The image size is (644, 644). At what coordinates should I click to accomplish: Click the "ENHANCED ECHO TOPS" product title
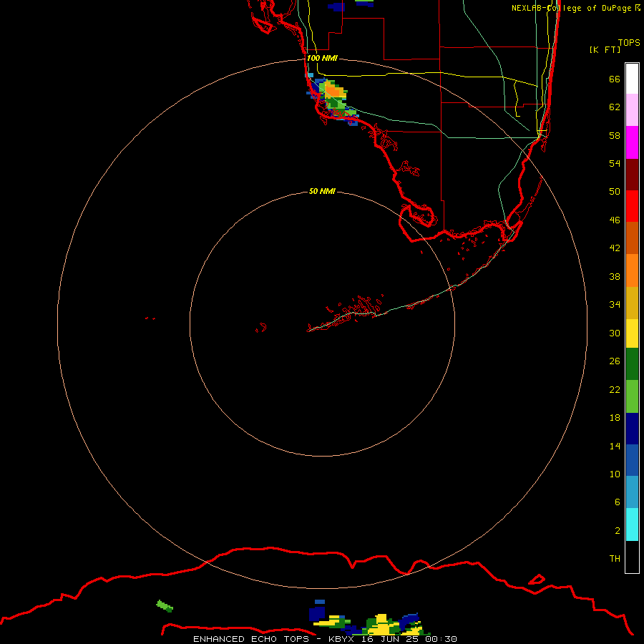251,639
